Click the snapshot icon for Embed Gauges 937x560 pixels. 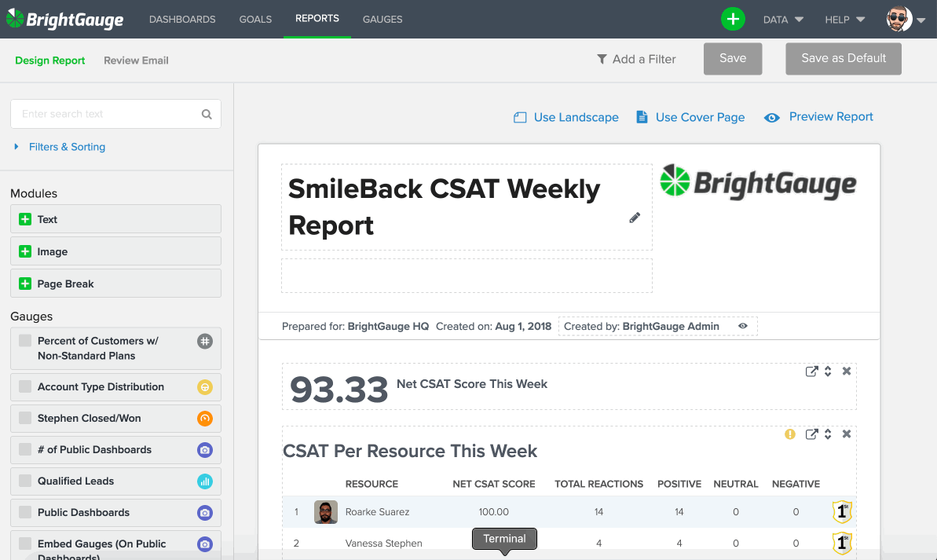pyautogui.click(x=205, y=544)
